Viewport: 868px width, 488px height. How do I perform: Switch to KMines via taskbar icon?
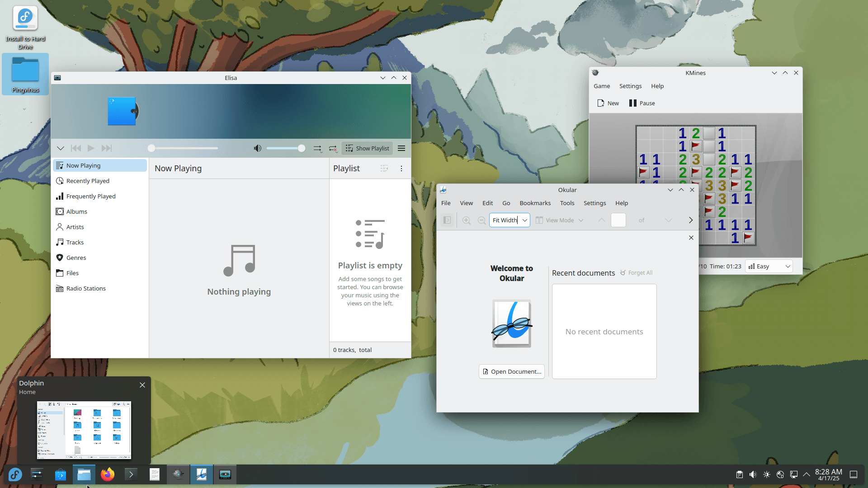(x=178, y=474)
